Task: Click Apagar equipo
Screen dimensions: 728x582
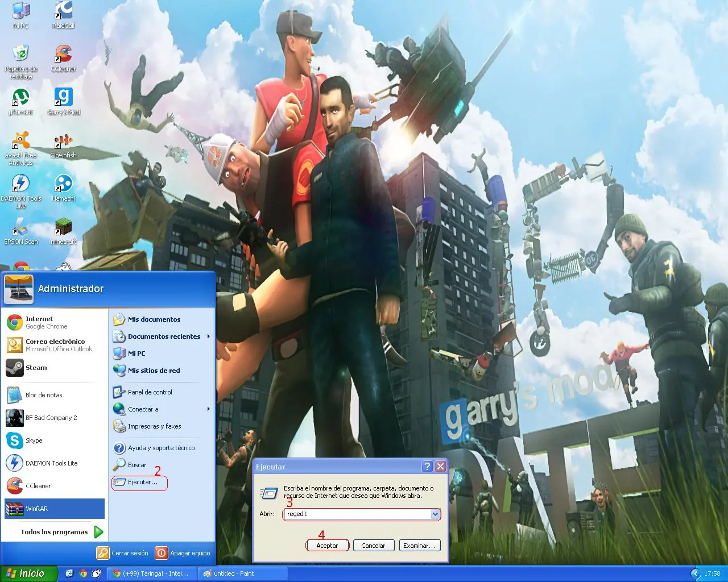Action: coord(183,553)
